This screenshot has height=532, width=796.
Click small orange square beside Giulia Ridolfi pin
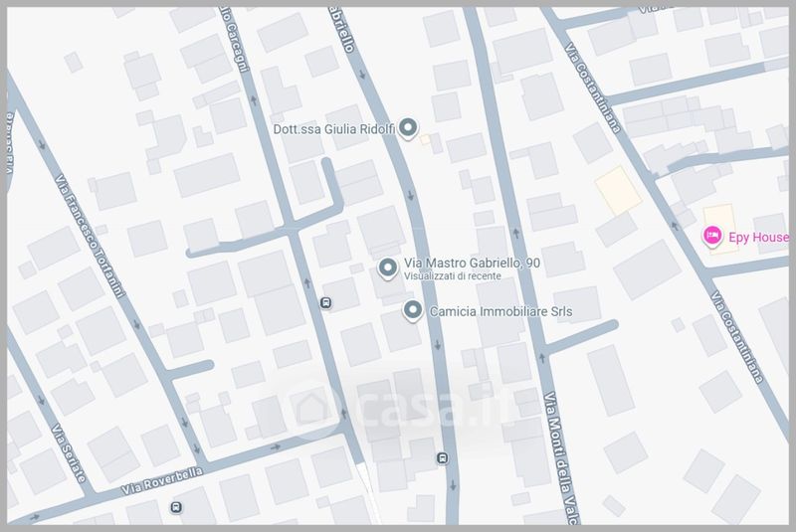click(x=426, y=140)
